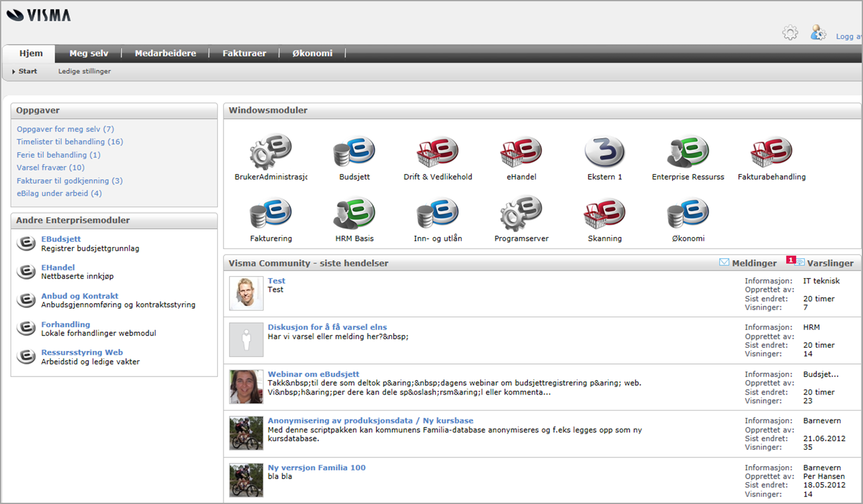This screenshot has width=863, height=504.
Task: Click the text Registrer budsjettgrunnlag
Action: coord(90,248)
